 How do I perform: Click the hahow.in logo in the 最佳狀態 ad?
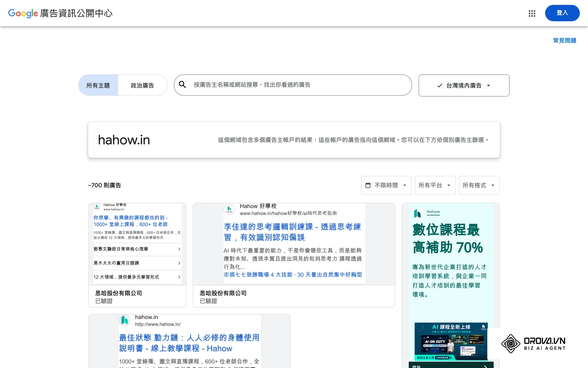point(125,320)
